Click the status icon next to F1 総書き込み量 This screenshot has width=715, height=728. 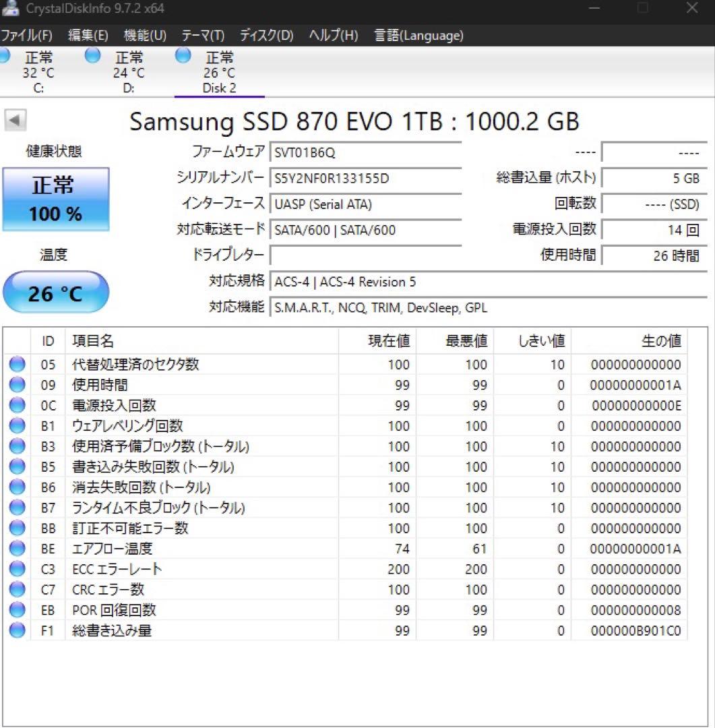[17, 630]
